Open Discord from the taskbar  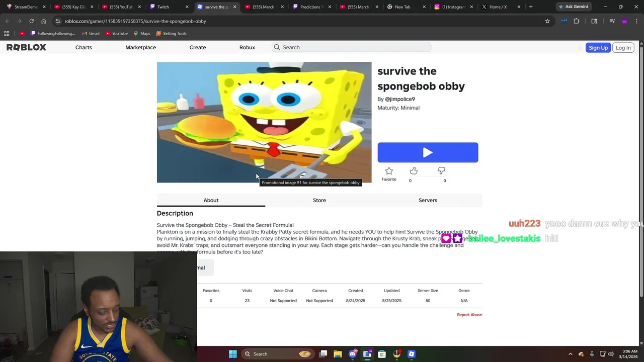pos(353,354)
